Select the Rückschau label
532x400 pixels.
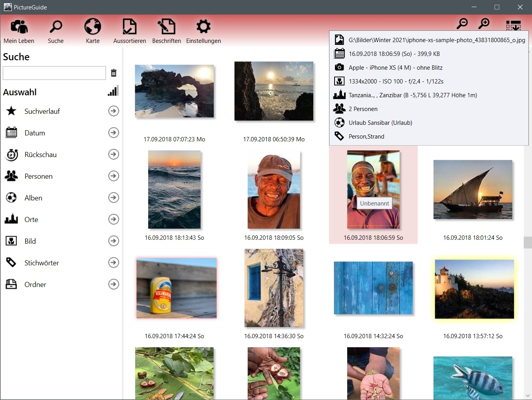pos(41,155)
